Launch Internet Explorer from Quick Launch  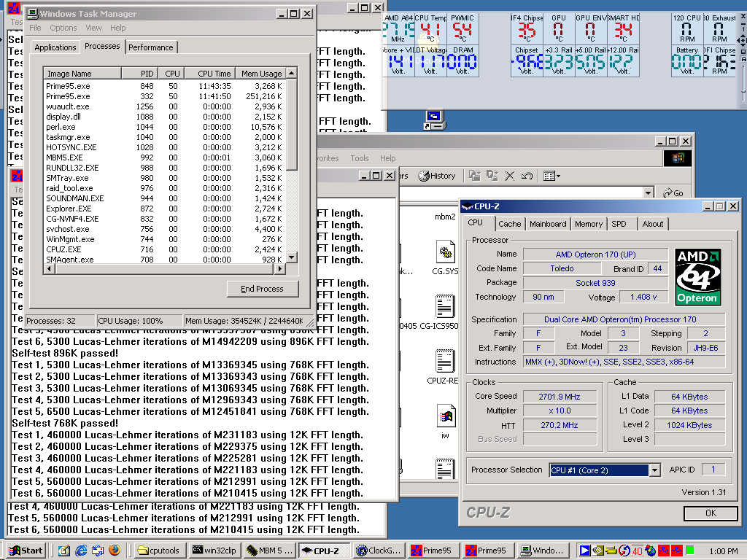coord(81,551)
